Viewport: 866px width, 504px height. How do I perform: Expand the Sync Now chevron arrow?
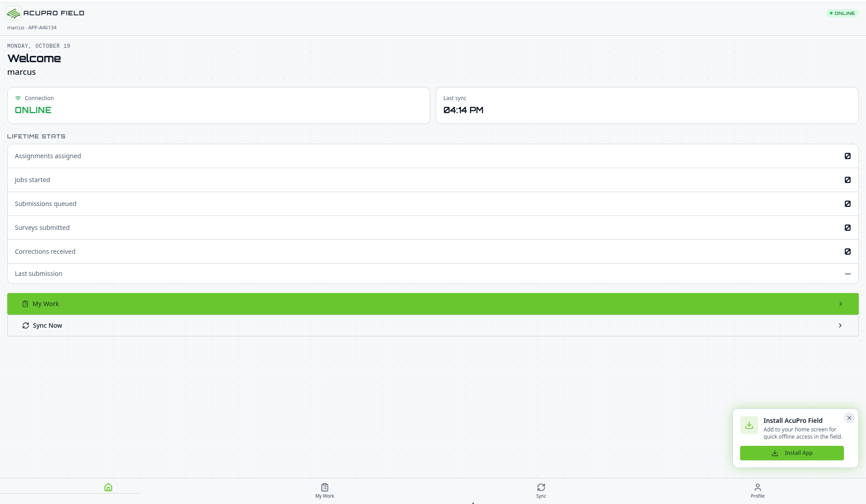click(x=840, y=325)
